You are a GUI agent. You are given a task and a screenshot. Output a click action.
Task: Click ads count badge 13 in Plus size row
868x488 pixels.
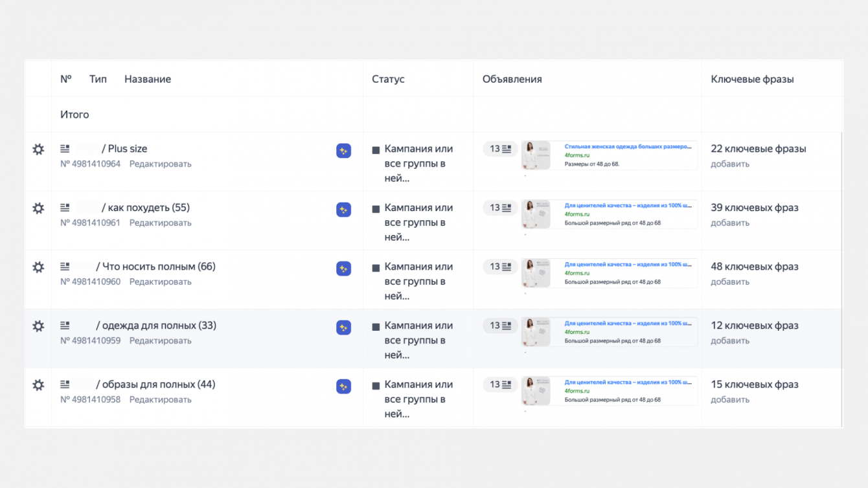[x=500, y=149]
